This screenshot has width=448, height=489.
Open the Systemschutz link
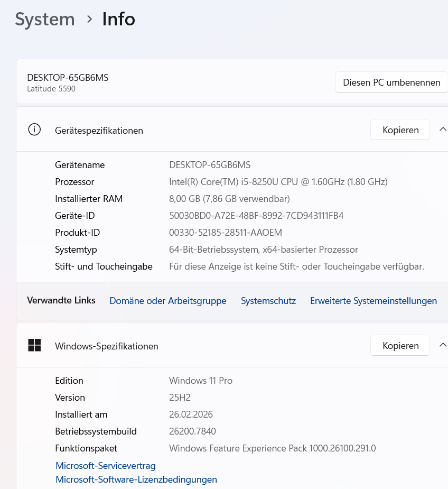tap(268, 301)
